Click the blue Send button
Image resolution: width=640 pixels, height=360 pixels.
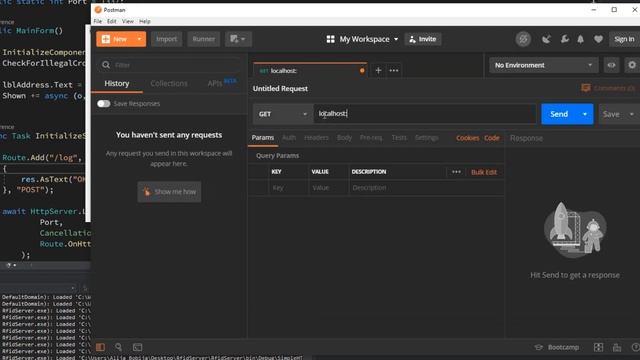click(x=558, y=114)
